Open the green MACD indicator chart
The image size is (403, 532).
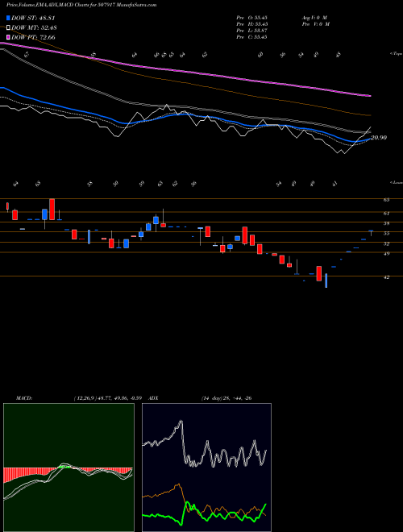point(69,468)
